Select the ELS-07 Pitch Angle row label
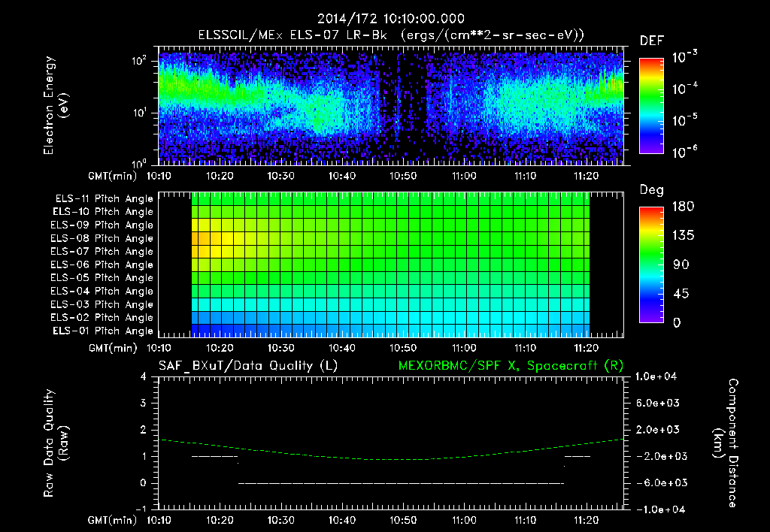The width and height of the screenshot is (770, 532). point(102,252)
